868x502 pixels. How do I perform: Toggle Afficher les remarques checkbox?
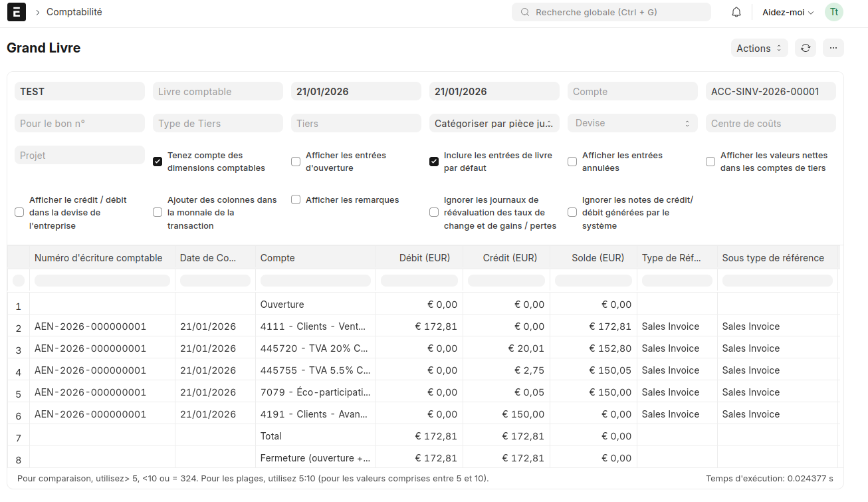click(296, 199)
